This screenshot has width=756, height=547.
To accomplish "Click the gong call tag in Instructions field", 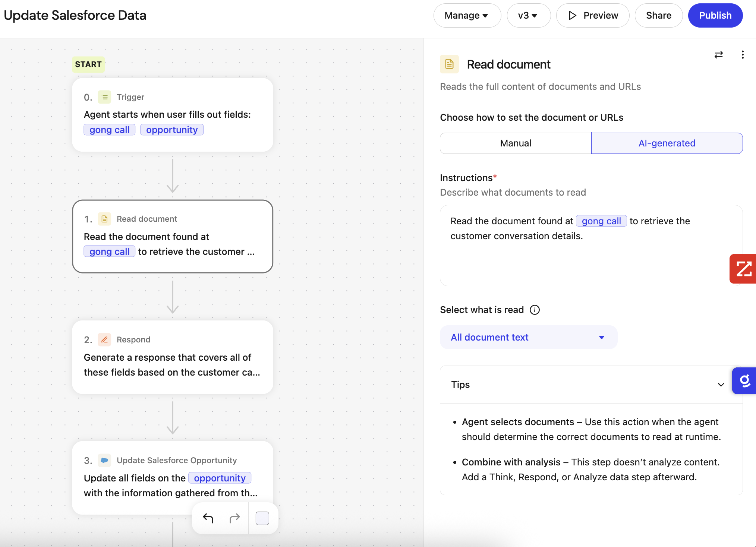I will pyautogui.click(x=601, y=221).
